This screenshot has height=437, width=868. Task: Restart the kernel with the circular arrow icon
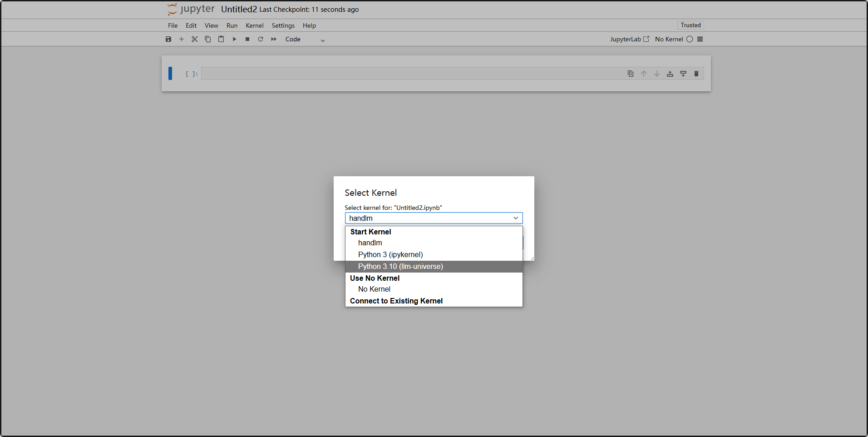point(261,39)
